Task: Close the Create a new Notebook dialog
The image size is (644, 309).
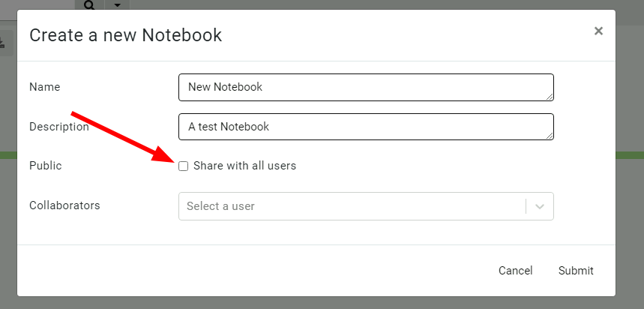Action: pos(598,31)
